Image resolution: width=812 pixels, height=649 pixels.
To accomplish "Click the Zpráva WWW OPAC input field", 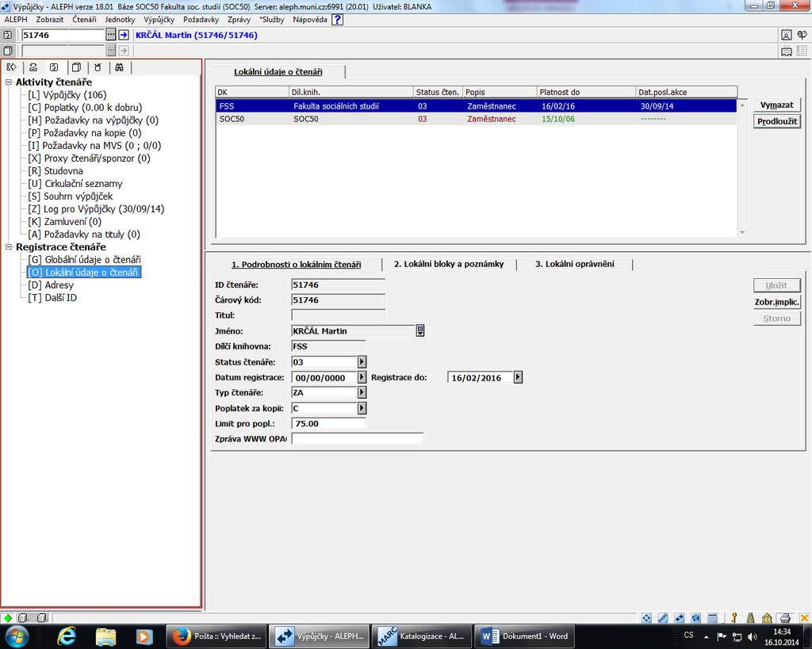I will pos(358,439).
